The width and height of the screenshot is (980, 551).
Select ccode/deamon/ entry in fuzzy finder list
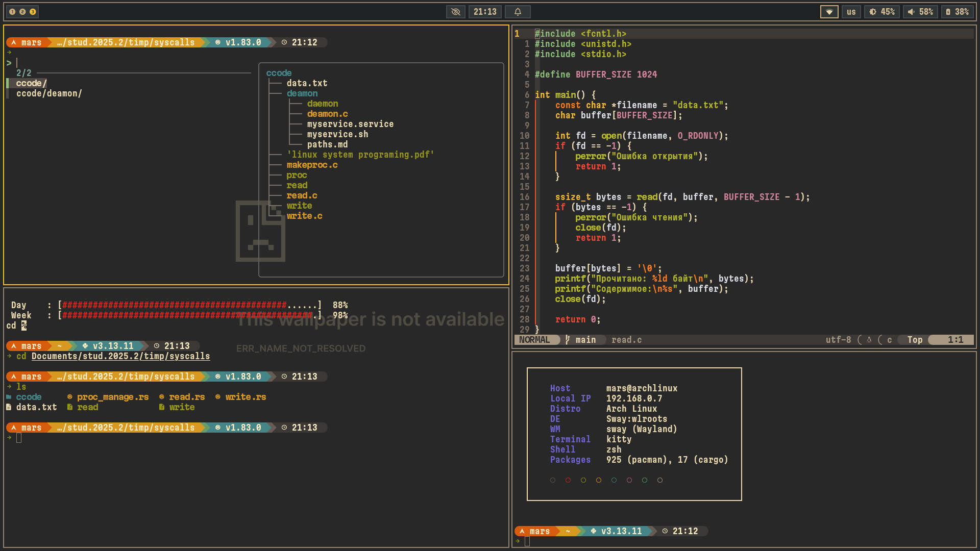49,93
